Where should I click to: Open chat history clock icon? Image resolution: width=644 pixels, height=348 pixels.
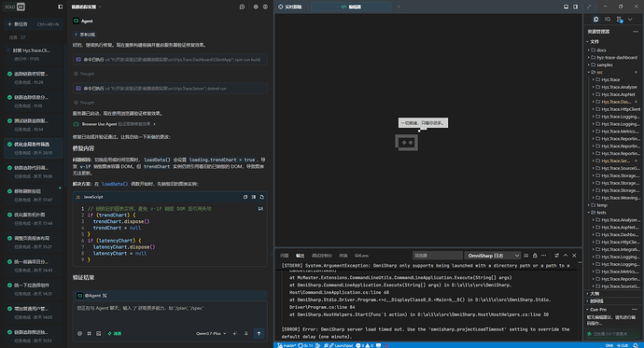click(x=242, y=7)
